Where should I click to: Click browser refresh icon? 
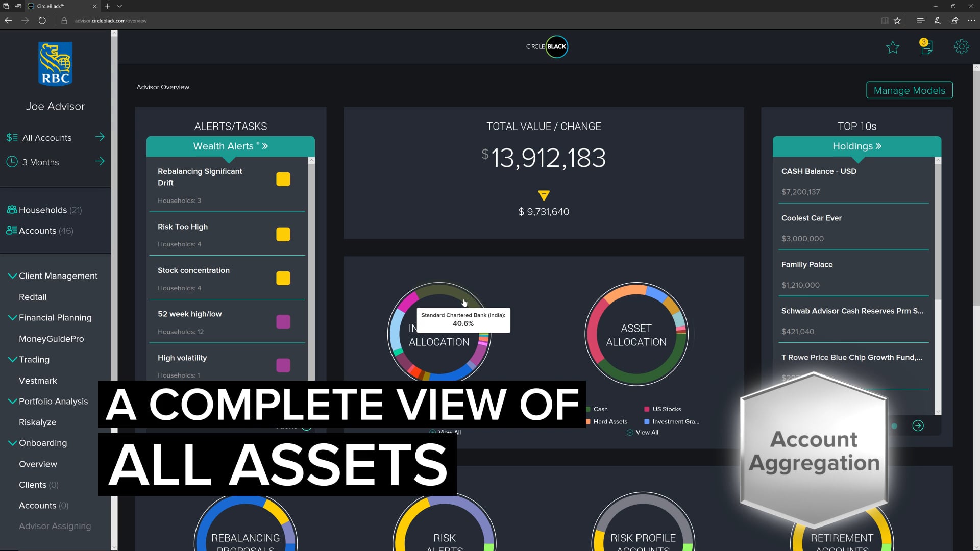point(42,21)
